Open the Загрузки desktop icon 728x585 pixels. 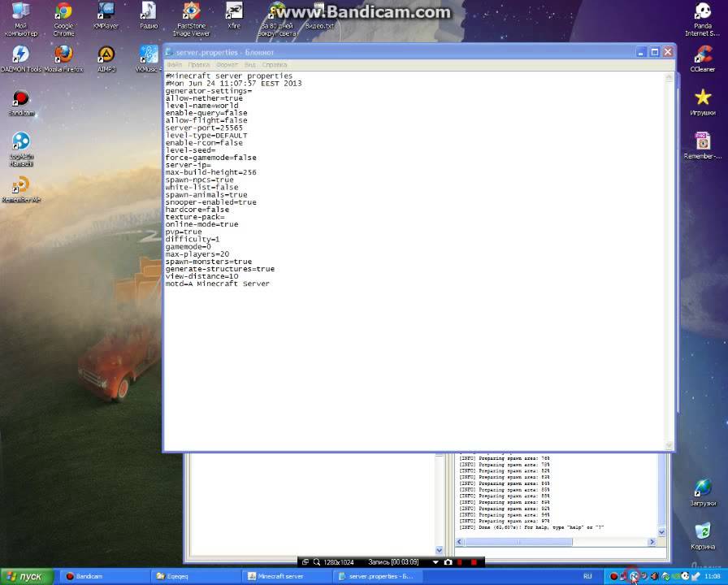pyautogui.click(x=703, y=492)
